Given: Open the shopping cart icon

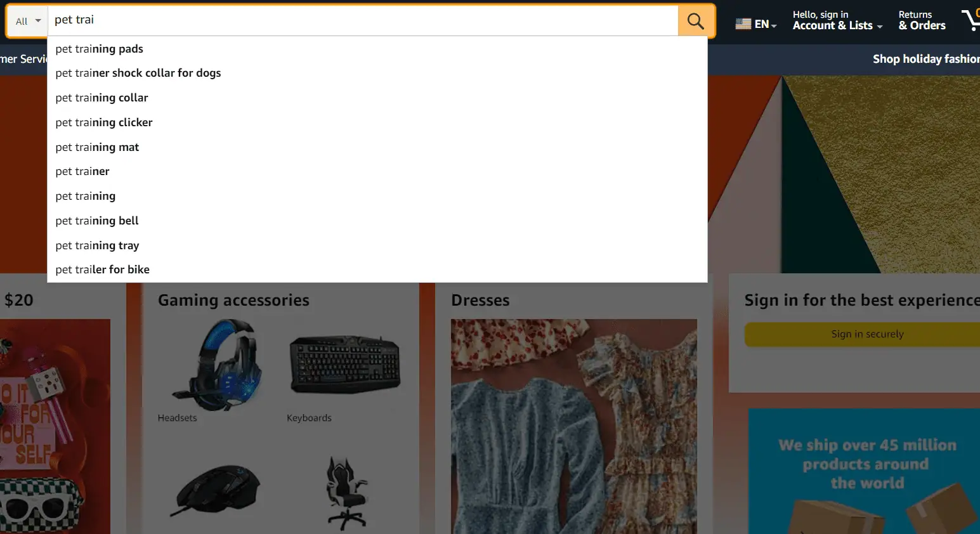Looking at the screenshot, I should (x=970, y=20).
